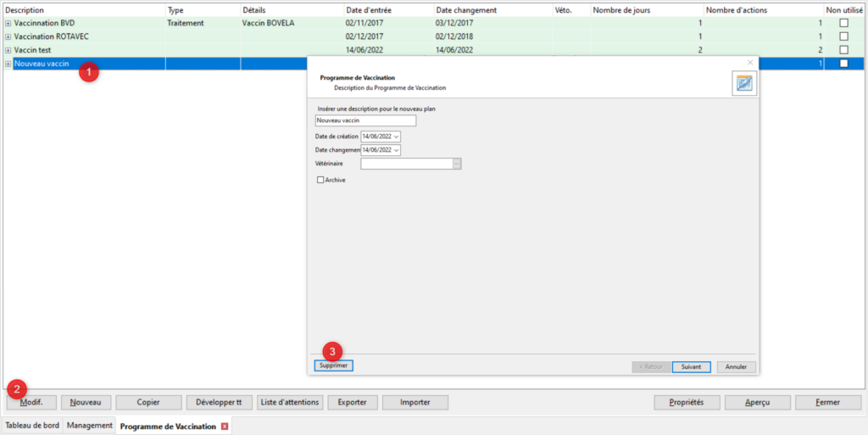Tick the Archive checkbox
Viewport: 868px width, 435px height.
point(320,180)
